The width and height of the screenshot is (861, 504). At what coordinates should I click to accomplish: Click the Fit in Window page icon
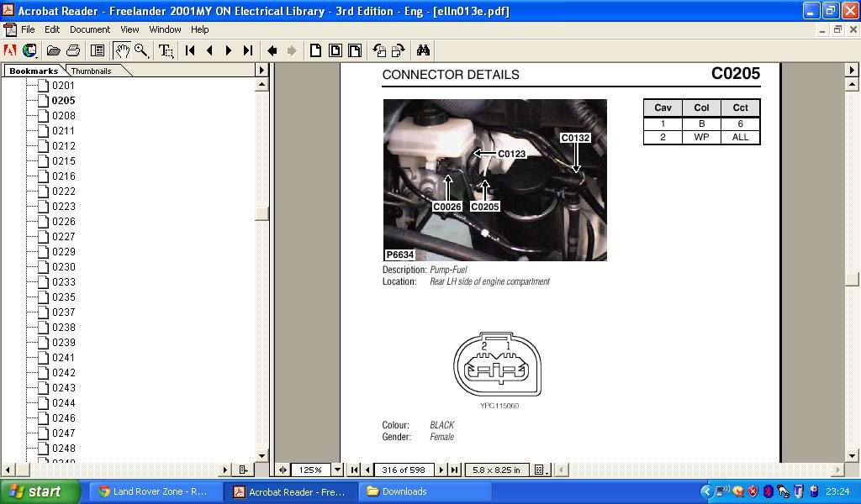tap(335, 51)
